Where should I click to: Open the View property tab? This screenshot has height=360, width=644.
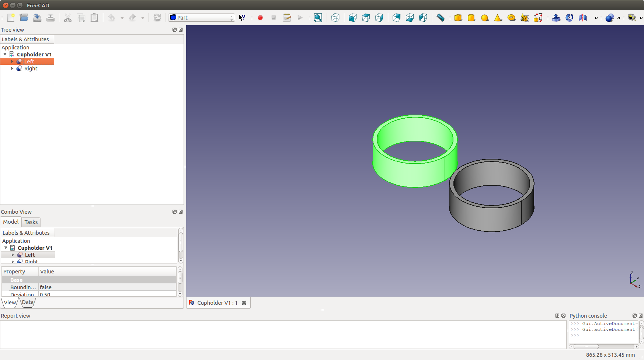10,303
